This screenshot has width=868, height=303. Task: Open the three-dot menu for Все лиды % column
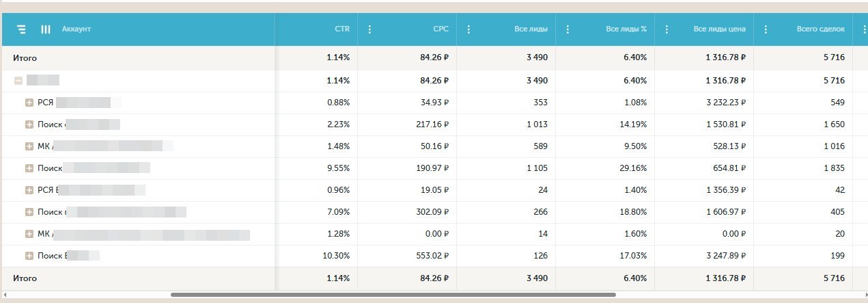[x=568, y=29]
